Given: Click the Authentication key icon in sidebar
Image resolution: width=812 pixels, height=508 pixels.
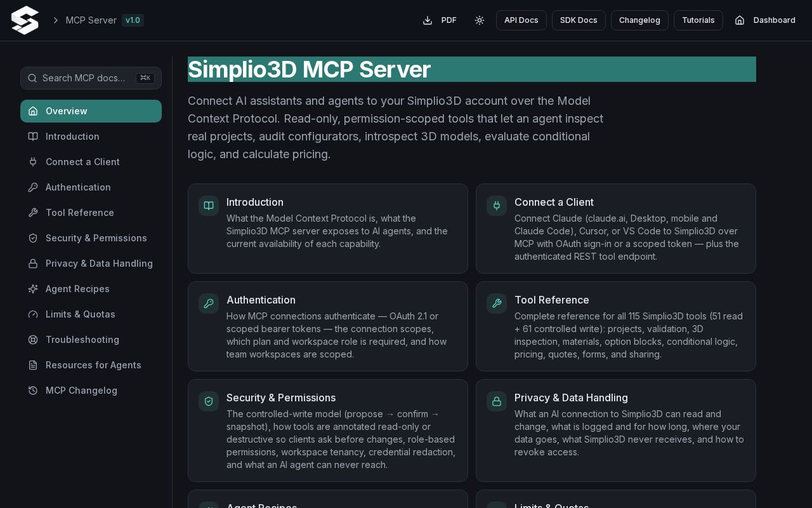Looking at the screenshot, I should 33,187.
